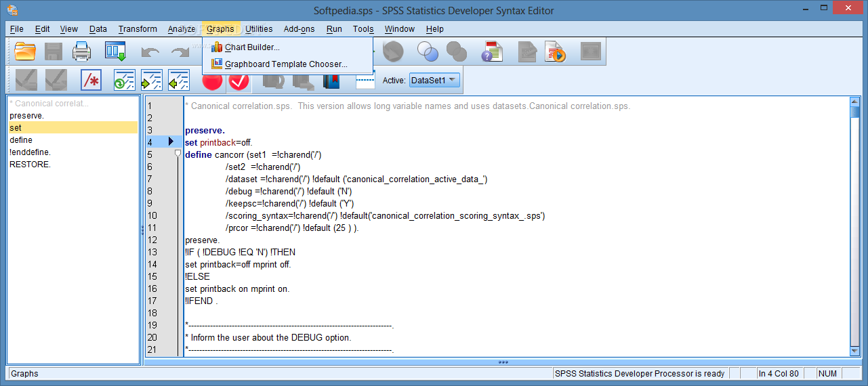Click 'NUM' indicator in status bar
Viewport: 868px width, 386px height.
tap(827, 373)
